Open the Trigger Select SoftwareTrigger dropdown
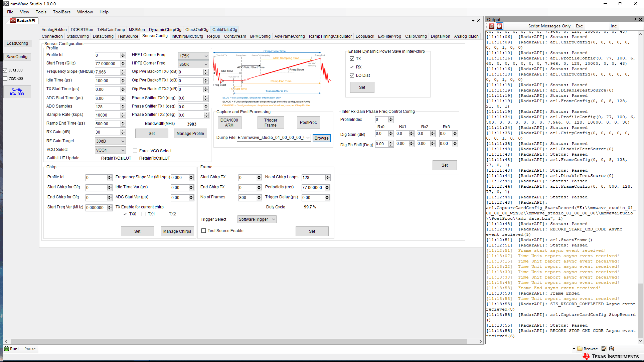 tap(274, 219)
